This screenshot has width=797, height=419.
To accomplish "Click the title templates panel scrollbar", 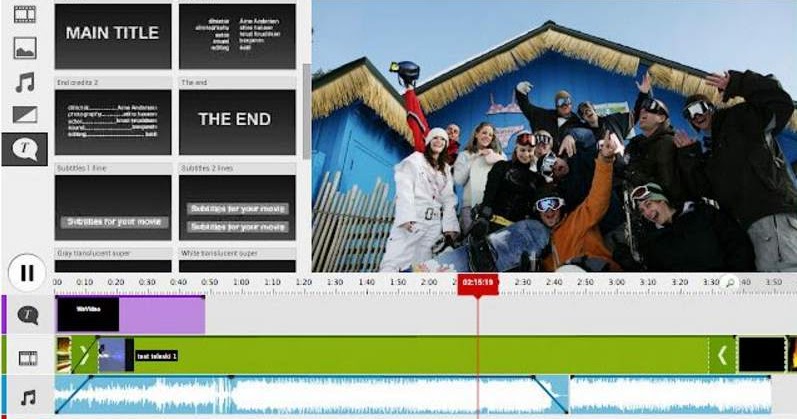I will click(x=306, y=112).
